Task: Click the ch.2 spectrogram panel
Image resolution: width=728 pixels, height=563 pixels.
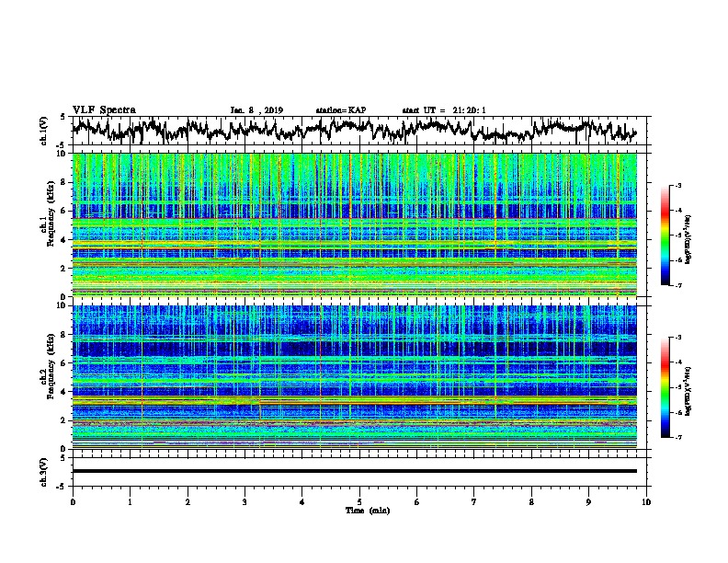Action: tap(354, 377)
